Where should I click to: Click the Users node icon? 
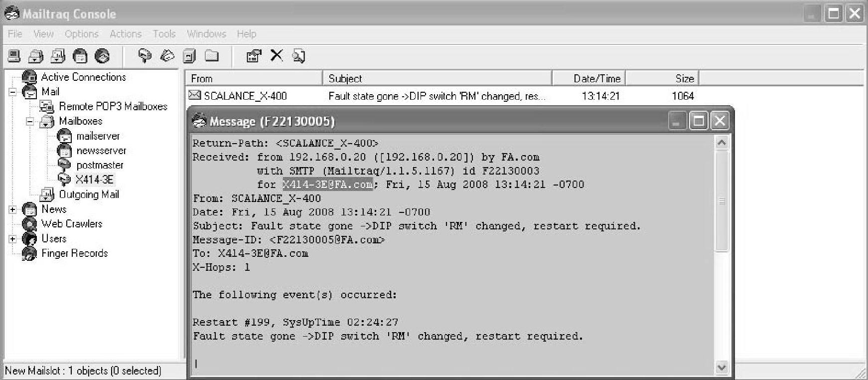point(29,239)
